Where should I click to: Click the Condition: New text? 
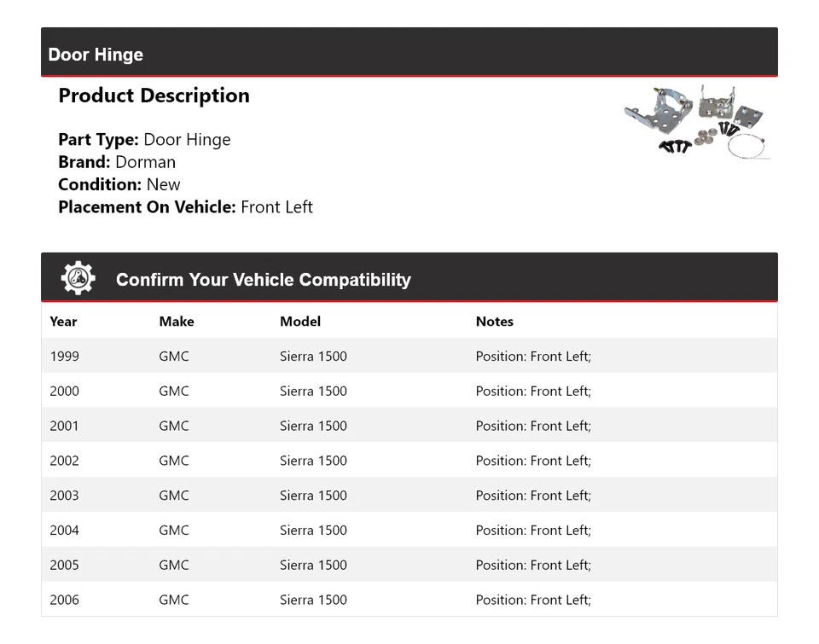pos(119,184)
